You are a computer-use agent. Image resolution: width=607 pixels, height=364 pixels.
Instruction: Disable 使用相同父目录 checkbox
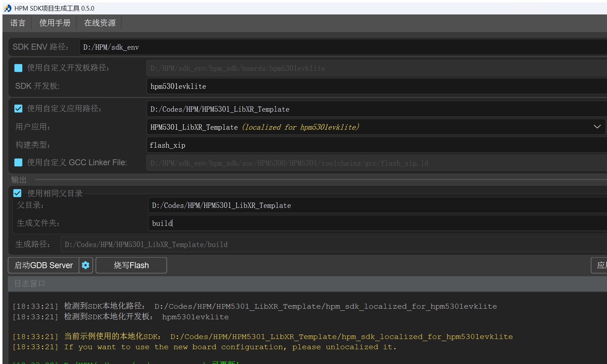17,193
